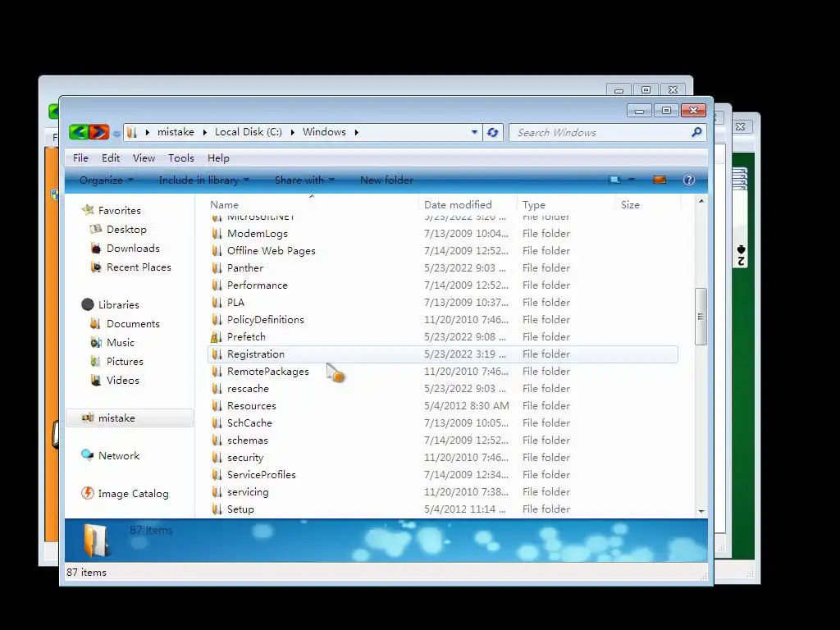Open the Help menu
Image resolution: width=840 pixels, height=630 pixels.
point(218,158)
